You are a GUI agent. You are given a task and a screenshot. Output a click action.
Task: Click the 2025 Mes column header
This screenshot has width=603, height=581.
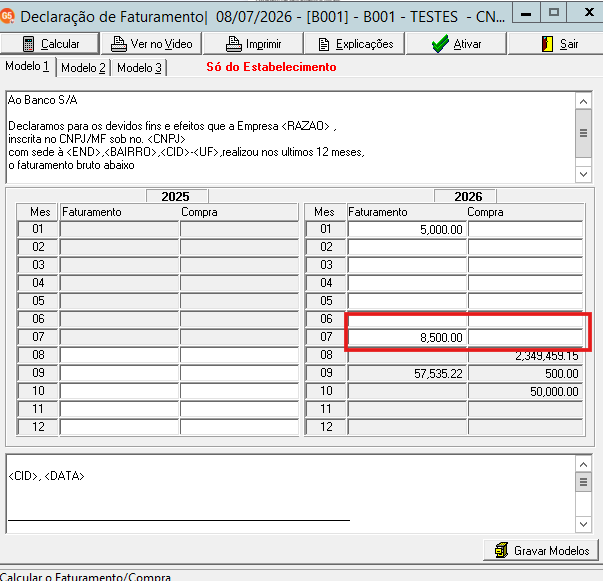[x=37, y=212]
